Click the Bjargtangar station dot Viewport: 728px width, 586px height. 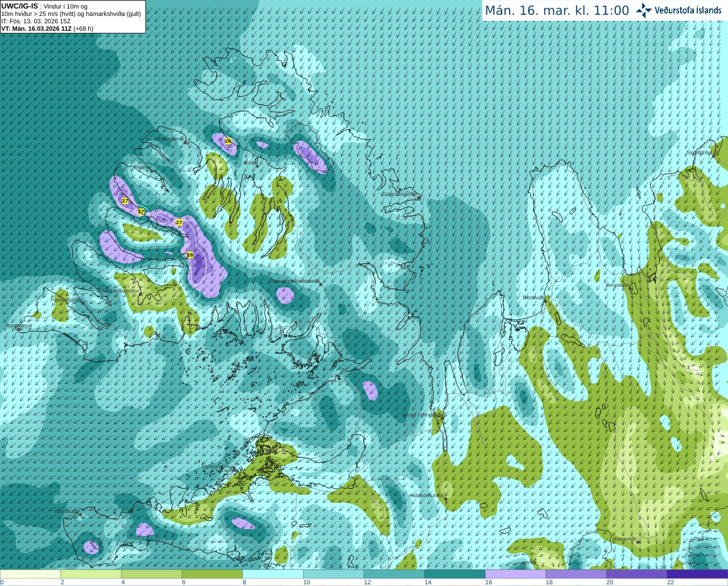click(18, 329)
